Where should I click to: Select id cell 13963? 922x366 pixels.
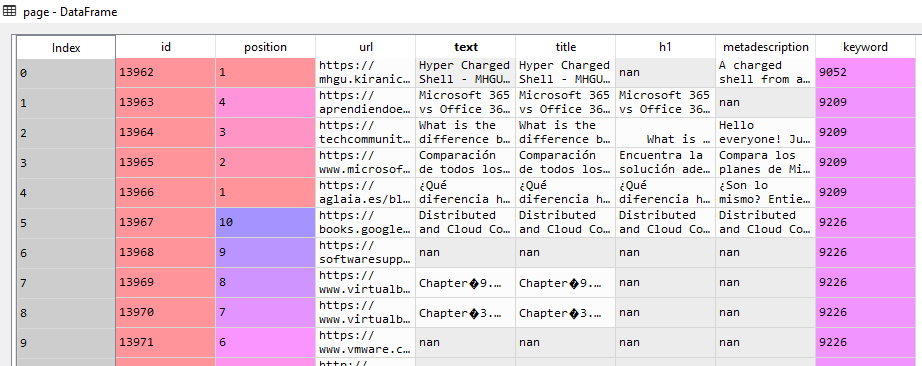pos(166,103)
